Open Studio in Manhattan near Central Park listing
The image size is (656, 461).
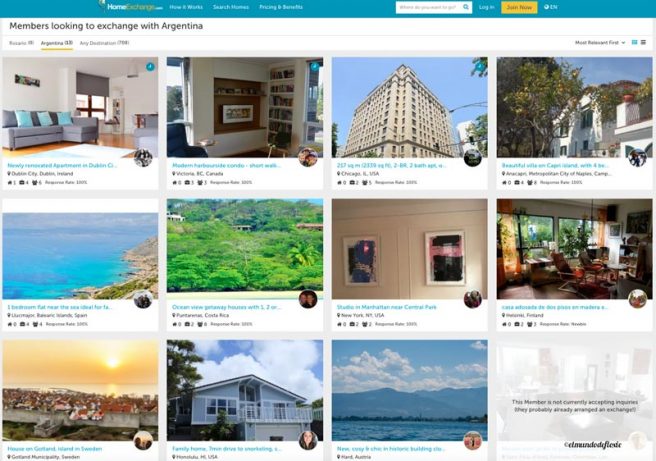387,307
